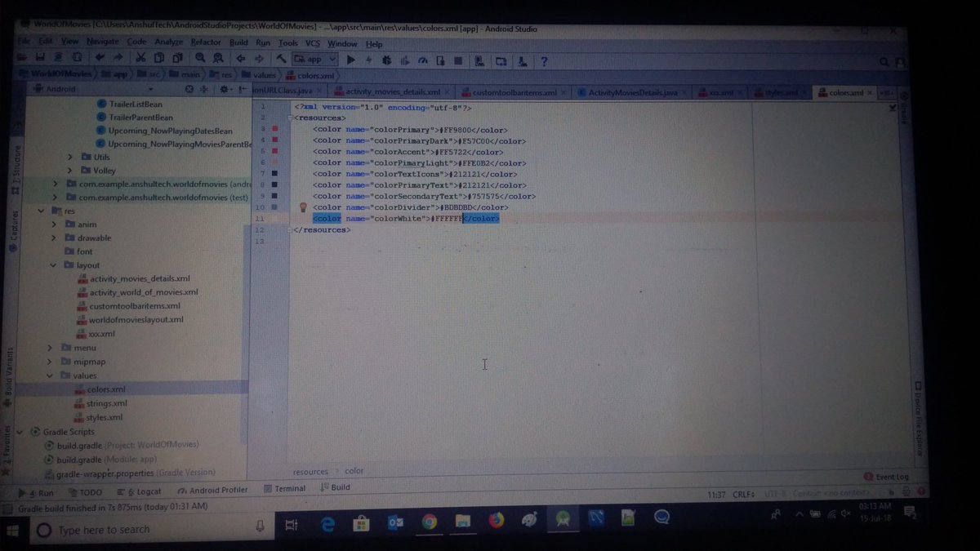This screenshot has width=980, height=551.
Task: Collapse the layout folder
Action: (x=52, y=265)
